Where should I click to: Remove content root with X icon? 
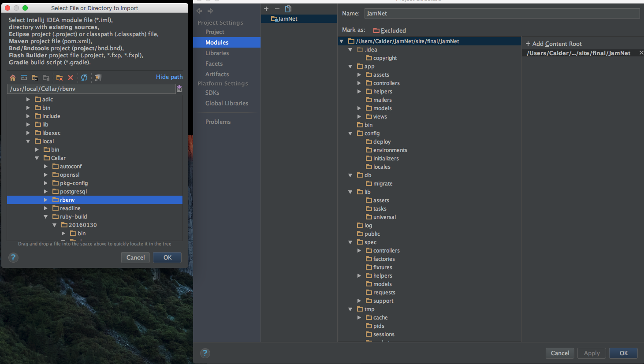641,53
